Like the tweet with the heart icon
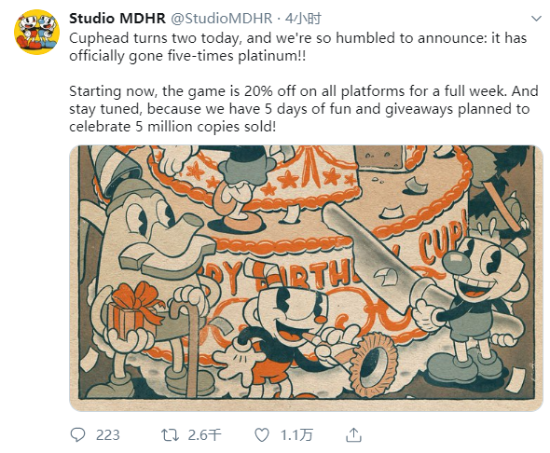 262,435
